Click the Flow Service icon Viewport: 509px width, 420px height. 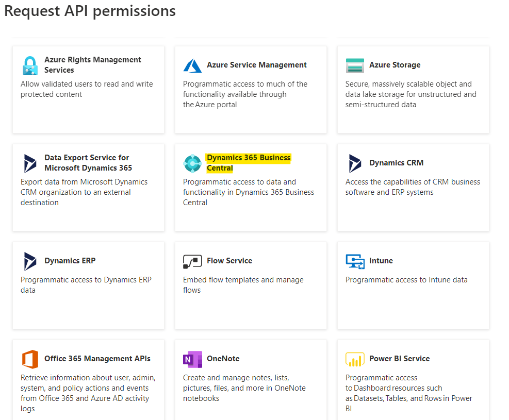click(192, 261)
